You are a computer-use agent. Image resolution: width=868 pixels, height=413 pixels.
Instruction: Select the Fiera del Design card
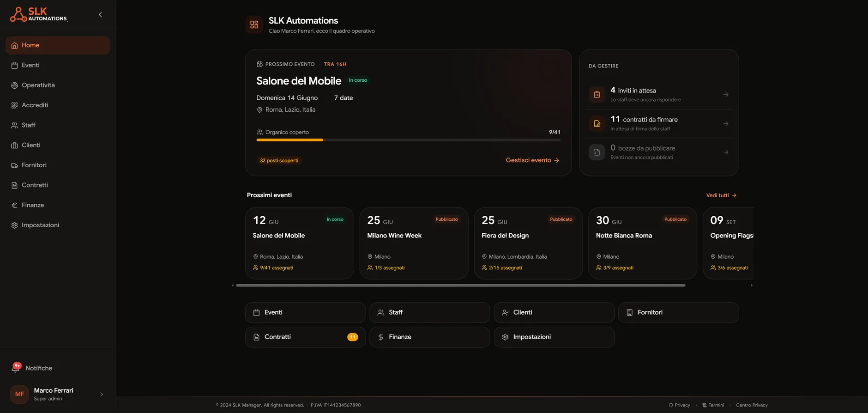[x=528, y=243]
